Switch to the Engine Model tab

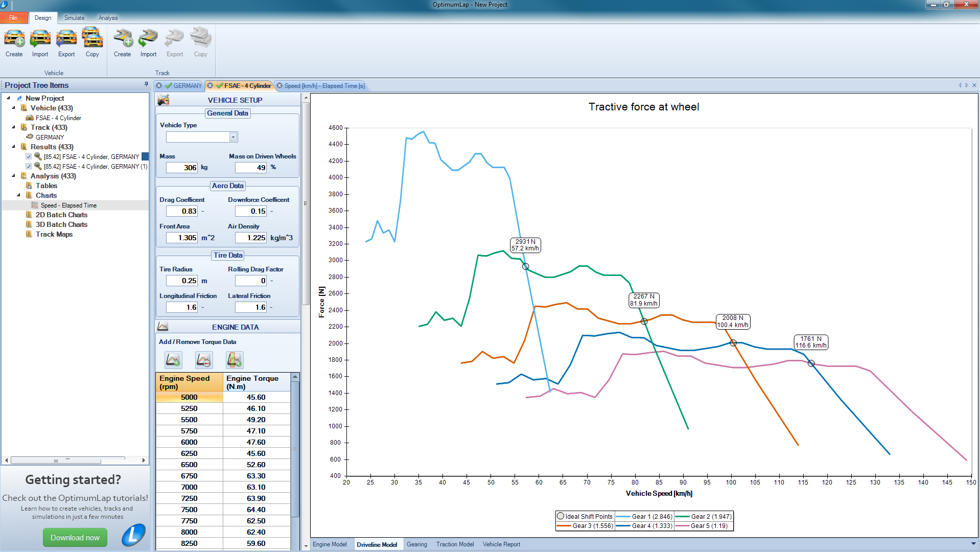point(330,544)
